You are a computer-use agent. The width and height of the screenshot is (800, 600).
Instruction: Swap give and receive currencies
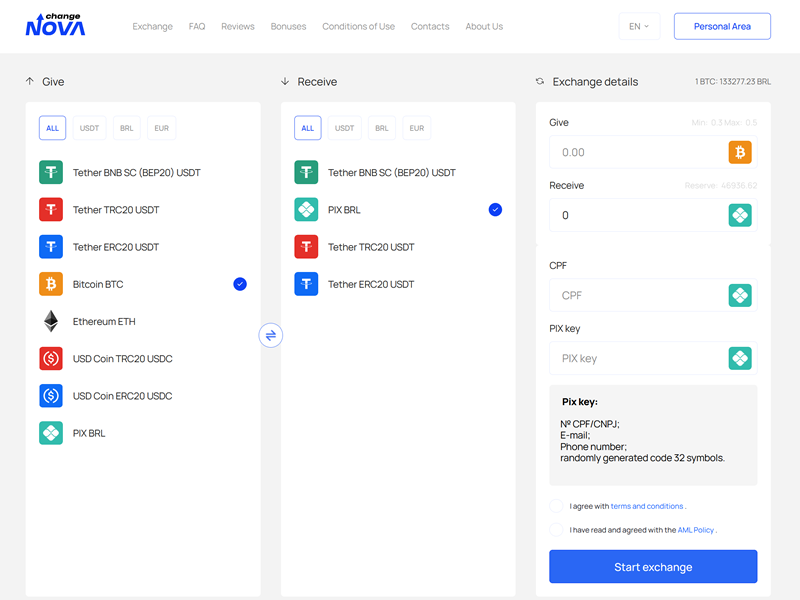tap(271, 335)
